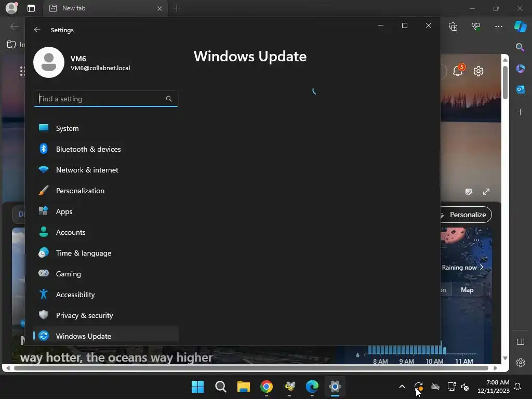This screenshot has width=532, height=399.
Task: Add an app to Edge sidebar with plus
Action: click(520, 112)
